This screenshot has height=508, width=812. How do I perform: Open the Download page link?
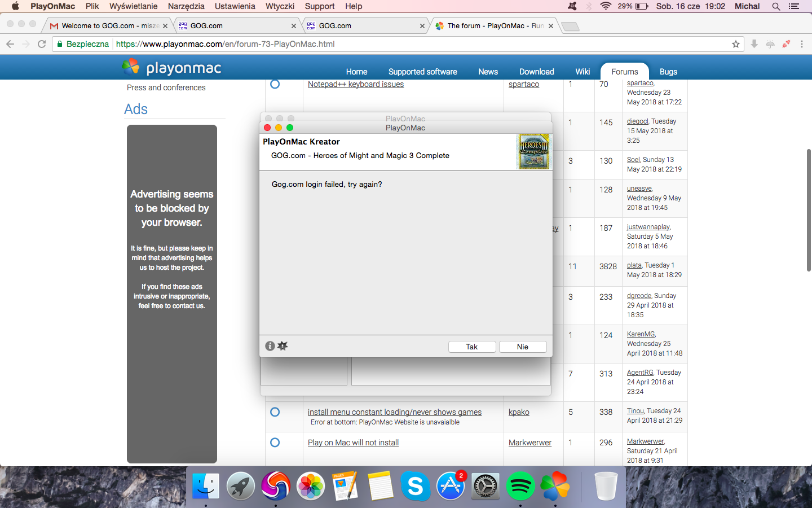coord(537,72)
